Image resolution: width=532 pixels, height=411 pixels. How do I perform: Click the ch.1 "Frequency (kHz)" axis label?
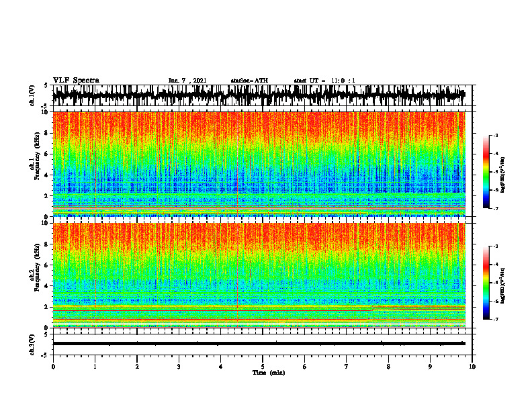(37, 157)
